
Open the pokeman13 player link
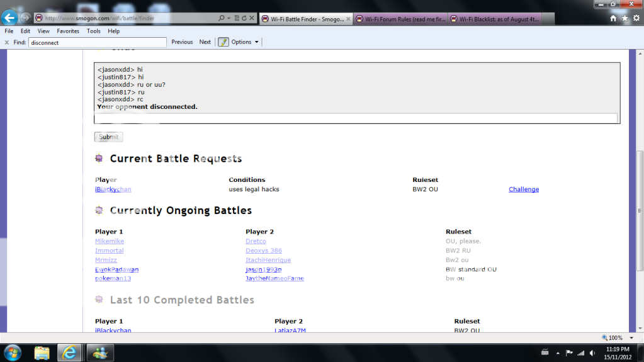(x=113, y=279)
